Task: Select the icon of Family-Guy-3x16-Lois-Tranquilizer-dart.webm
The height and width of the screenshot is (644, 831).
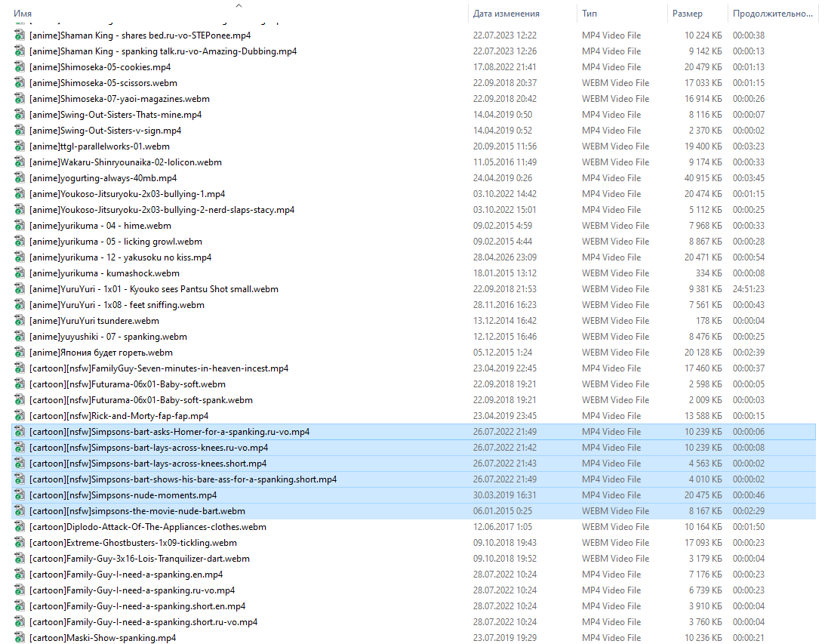Action: pos(20,559)
